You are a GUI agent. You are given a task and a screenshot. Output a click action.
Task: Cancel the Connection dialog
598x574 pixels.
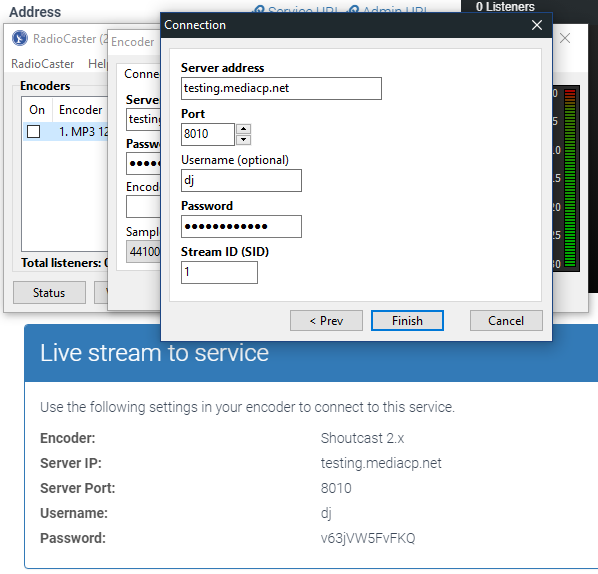(x=506, y=320)
